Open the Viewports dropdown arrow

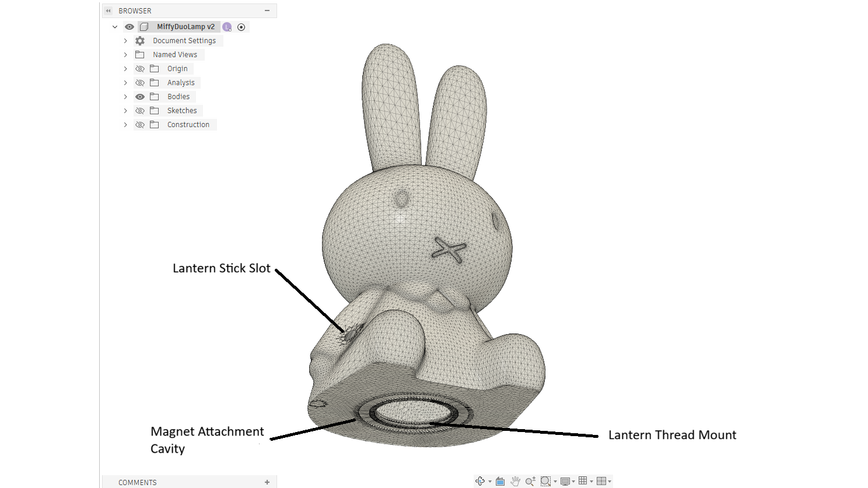[610, 482]
